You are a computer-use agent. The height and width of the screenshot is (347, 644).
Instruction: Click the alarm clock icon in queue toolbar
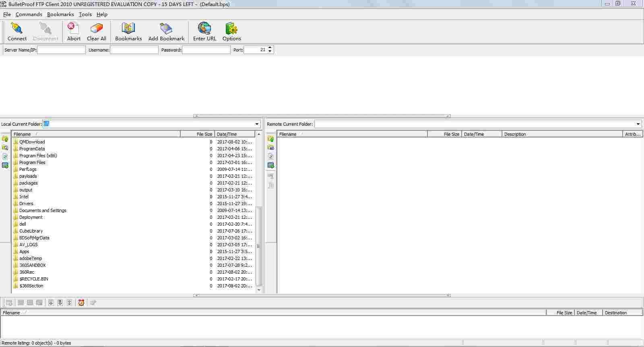(81, 303)
